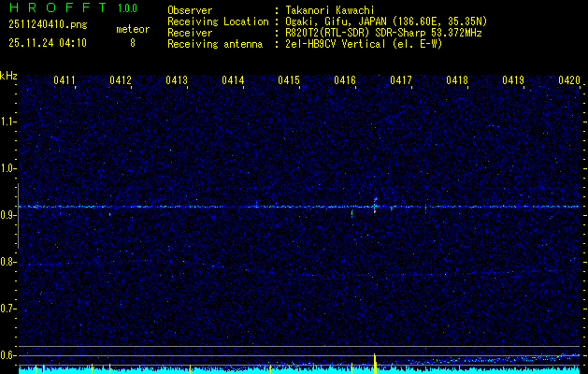
Task: Click the 0412 time axis marker
Action: (121, 80)
